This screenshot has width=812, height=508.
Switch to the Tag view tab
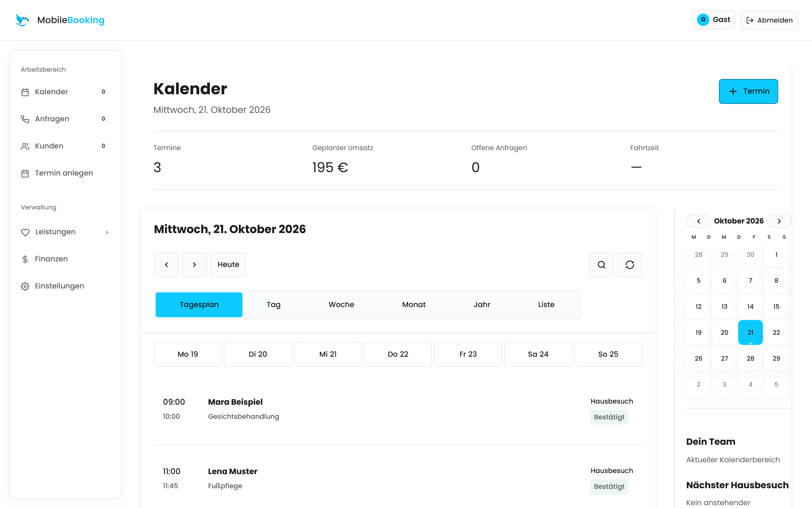point(273,305)
